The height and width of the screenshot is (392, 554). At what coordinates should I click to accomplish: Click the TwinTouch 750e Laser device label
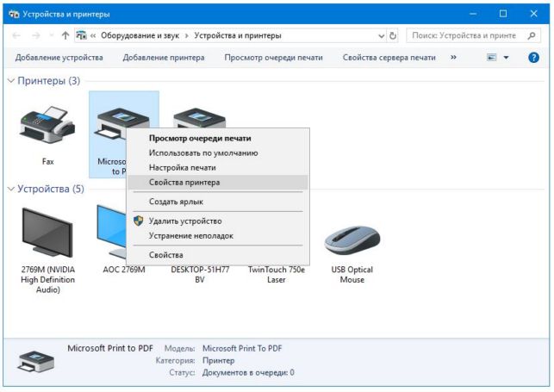[x=277, y=274]
